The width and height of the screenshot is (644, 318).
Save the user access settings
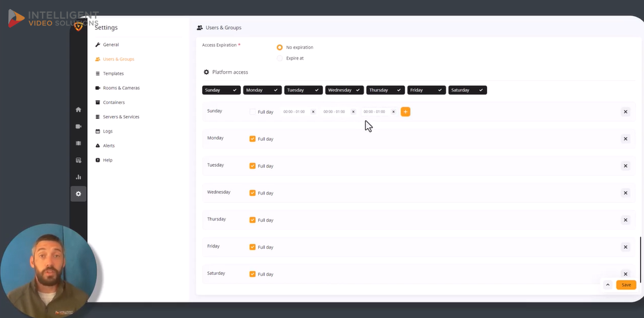tap(626, 285)
